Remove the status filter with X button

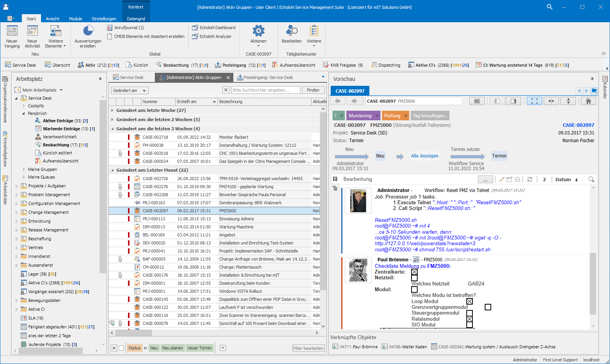tap(114, 348)
